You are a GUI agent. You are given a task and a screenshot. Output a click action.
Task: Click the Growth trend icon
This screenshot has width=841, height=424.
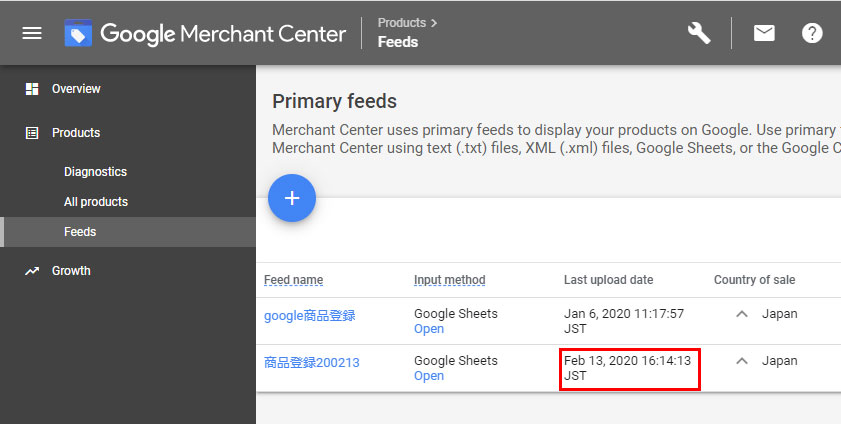(x=32, y=271)
